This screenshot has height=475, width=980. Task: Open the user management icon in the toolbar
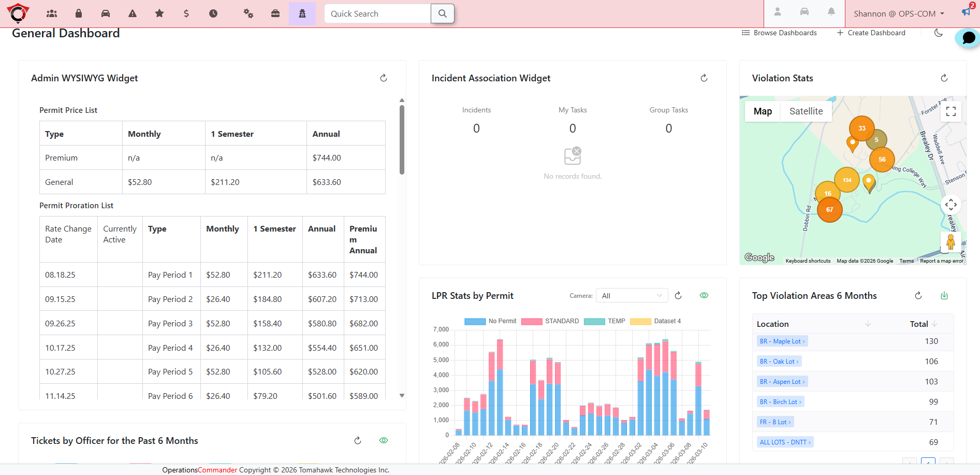51,13
